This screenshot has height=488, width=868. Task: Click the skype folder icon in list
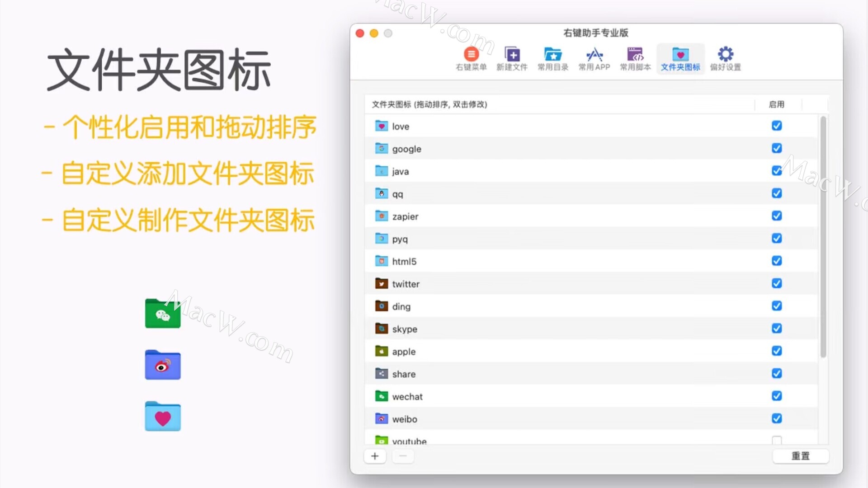382,328
